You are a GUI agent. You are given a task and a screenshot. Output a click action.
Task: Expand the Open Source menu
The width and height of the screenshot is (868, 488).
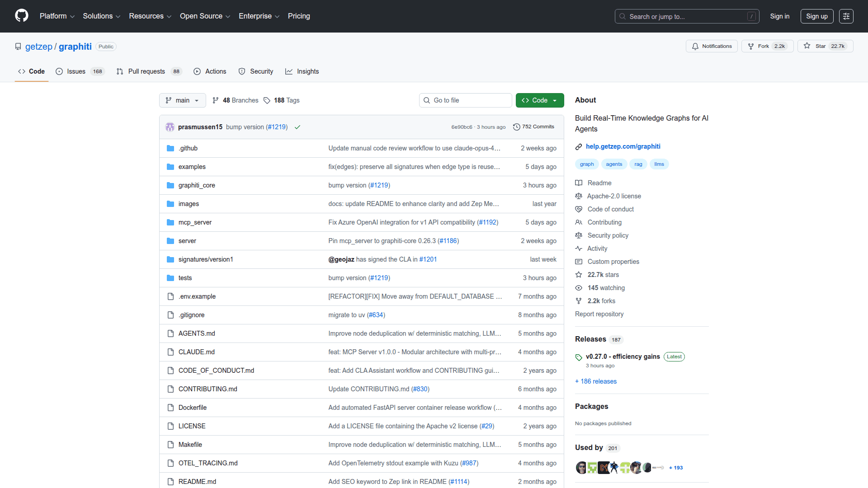click(205, 16)
